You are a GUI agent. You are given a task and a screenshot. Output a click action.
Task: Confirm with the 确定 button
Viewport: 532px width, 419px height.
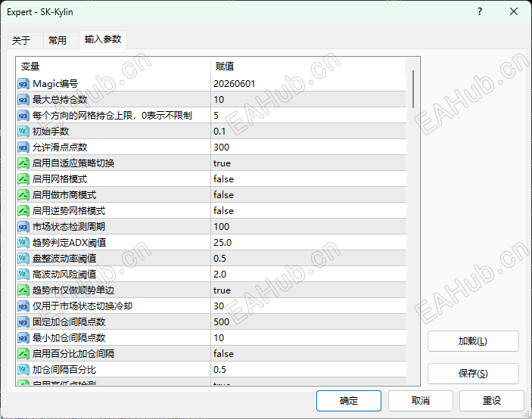(x=349, y=401)
